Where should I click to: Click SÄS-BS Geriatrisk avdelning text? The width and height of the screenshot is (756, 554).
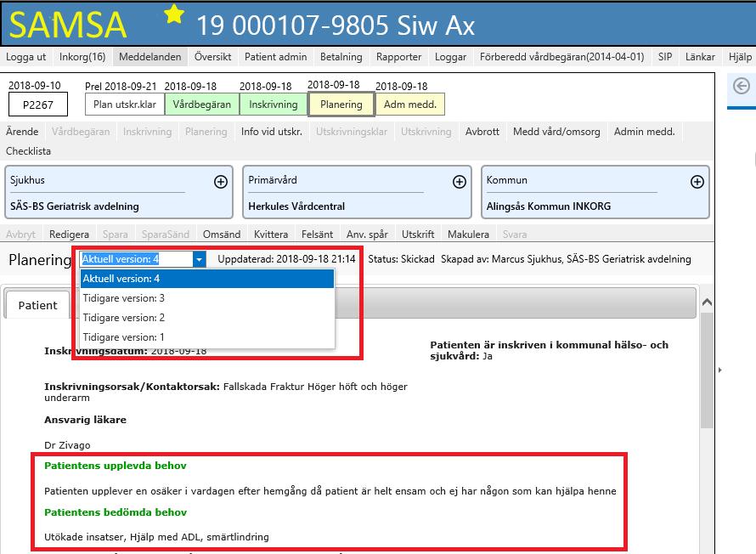[x=75, y=206]
